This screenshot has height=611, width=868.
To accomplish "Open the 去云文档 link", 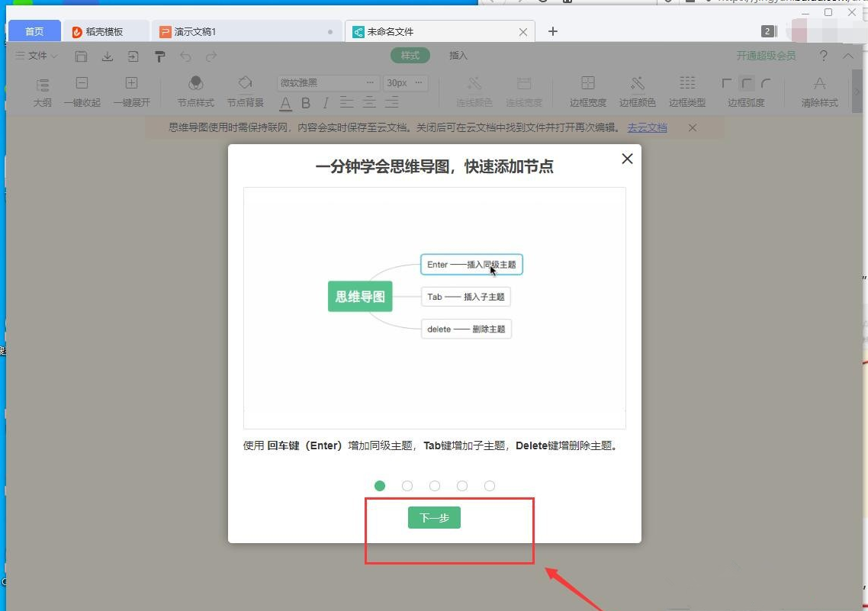I will tap(647, 128).
